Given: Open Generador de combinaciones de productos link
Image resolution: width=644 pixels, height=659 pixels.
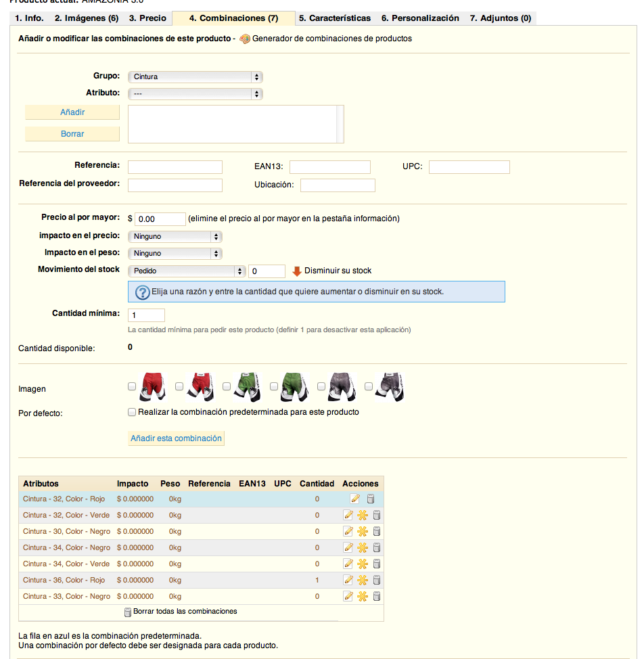Looking at the screenshot, I should point(332,39).
